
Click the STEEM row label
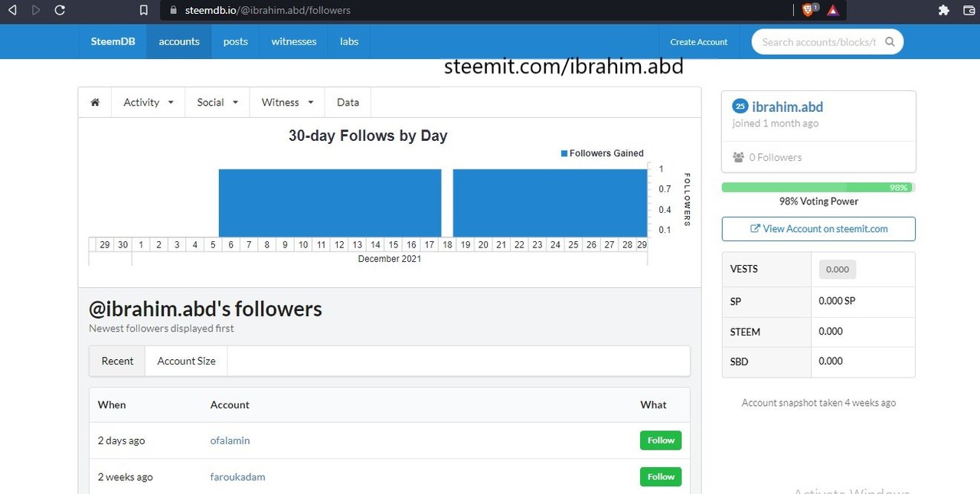pos(745,332)
